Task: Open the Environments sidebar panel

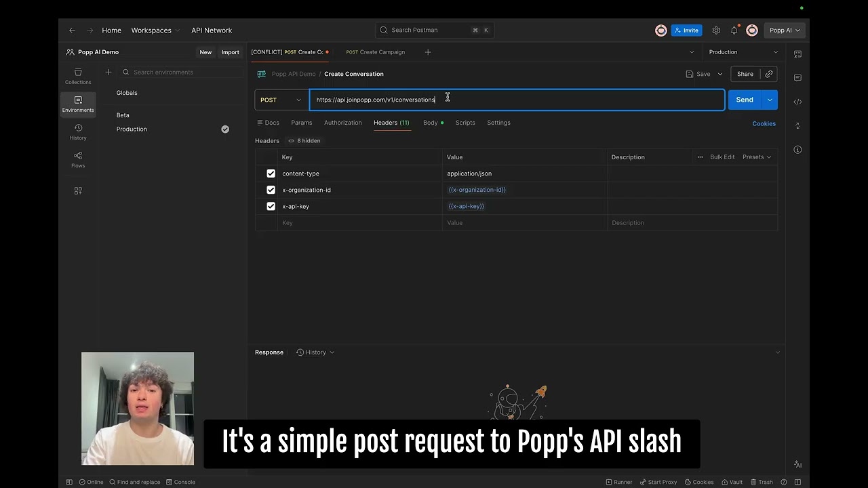Action: point(78,104)
